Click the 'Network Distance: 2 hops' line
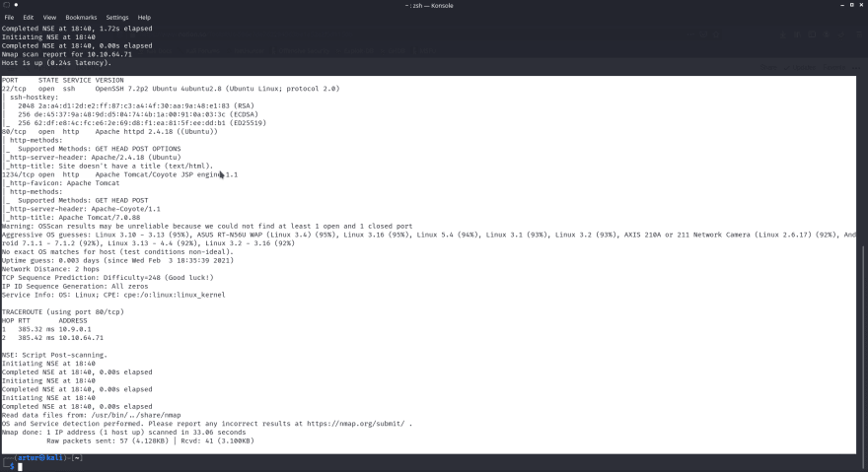This screenshot has width=868, height=472. point(50,269)
